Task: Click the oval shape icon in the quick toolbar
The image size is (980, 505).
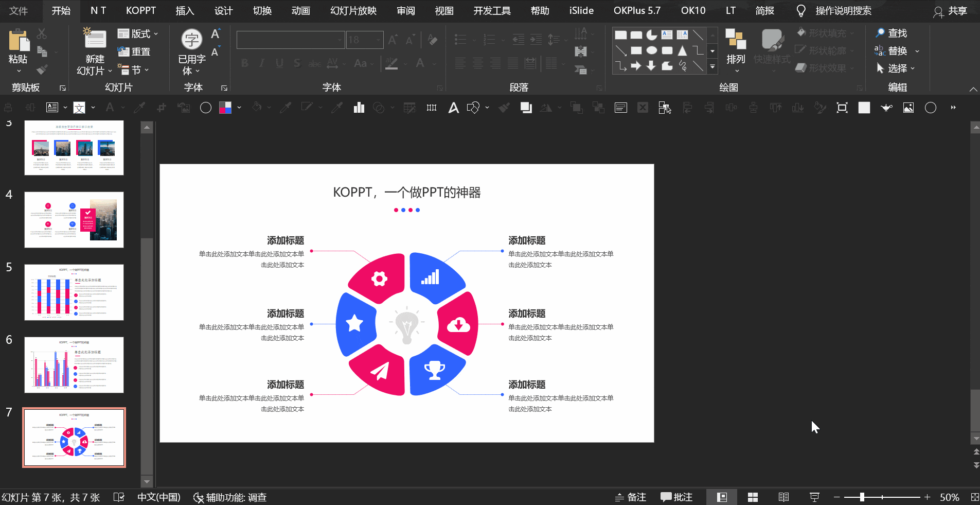Action: click(x=206, y=108)
